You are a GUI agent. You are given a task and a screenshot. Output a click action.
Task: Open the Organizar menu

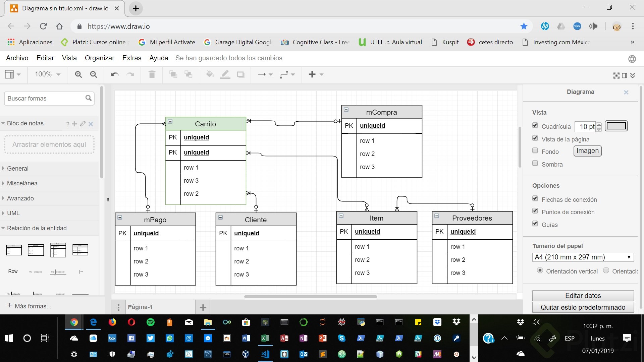(x=99, y=58)
